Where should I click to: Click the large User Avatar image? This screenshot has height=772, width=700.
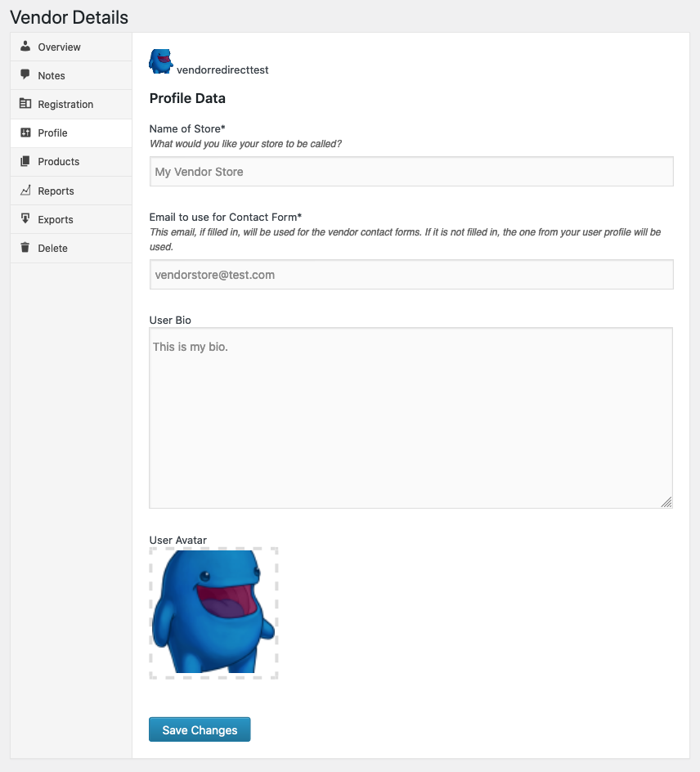coord(213,613)
